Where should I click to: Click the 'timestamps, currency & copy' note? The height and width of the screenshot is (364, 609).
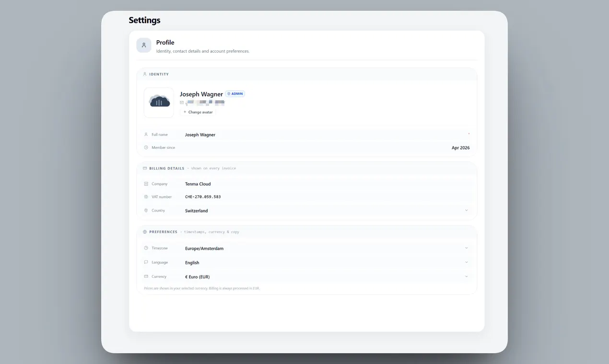[211, 232]
